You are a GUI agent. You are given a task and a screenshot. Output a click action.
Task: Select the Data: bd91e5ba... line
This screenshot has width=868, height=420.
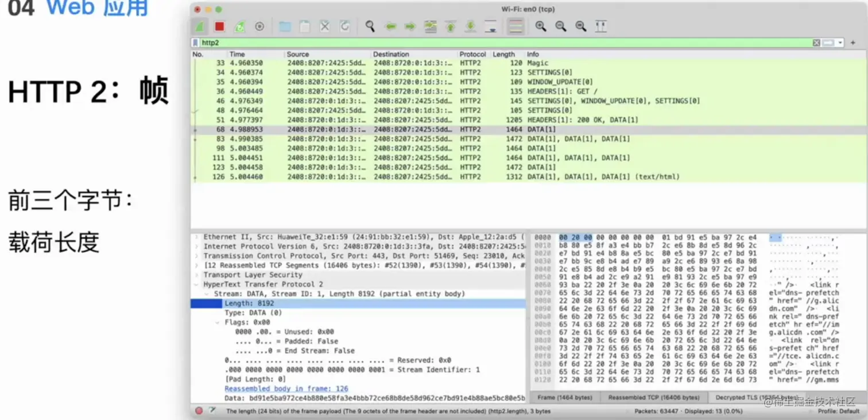374,398
